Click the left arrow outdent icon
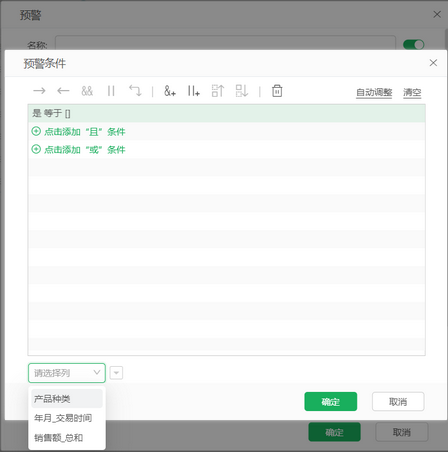 tap(63, 91)
